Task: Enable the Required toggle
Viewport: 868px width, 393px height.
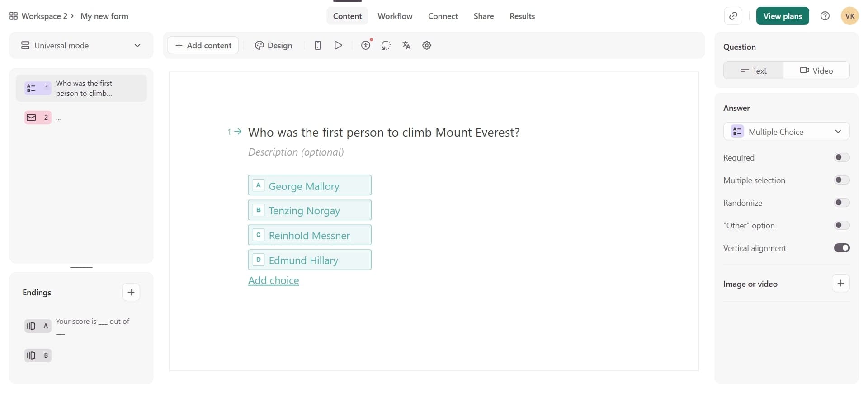Action: pos(841,157)
